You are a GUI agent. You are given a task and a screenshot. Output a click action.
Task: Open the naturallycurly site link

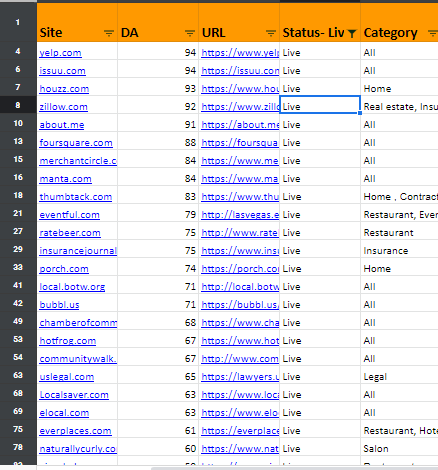pyautogui.click(x=78, y=449)
